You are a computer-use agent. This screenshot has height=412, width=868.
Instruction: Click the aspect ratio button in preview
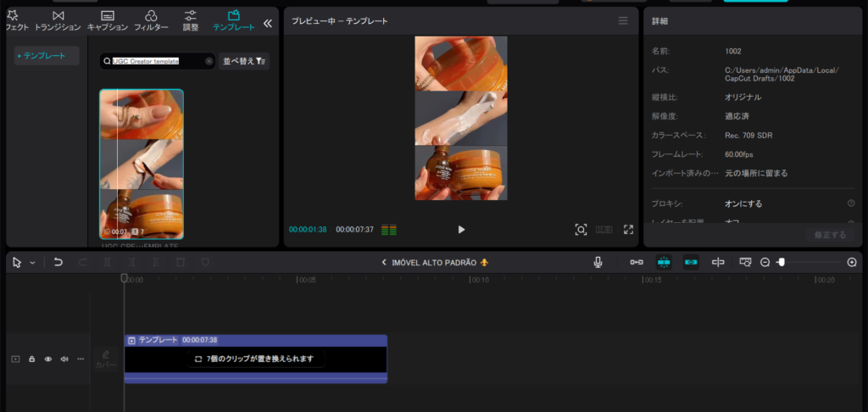click(x=604, y=229)
